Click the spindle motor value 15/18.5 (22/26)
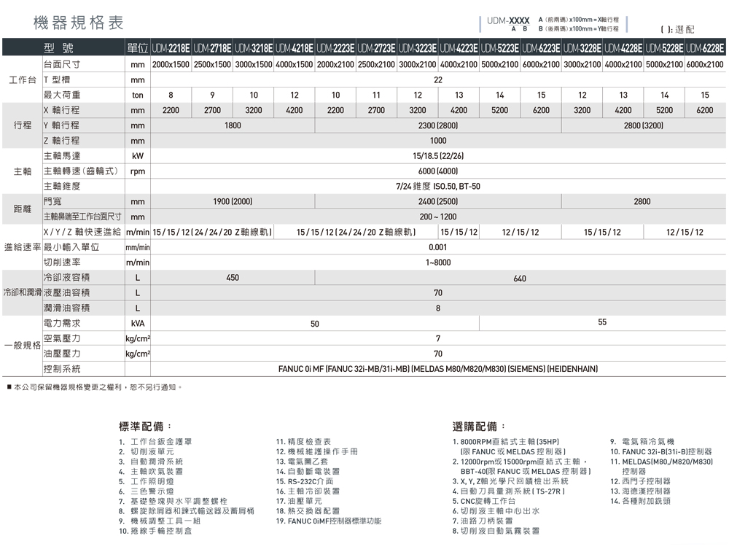Screen dimensions: 729x560 click(x=438, y=156)
